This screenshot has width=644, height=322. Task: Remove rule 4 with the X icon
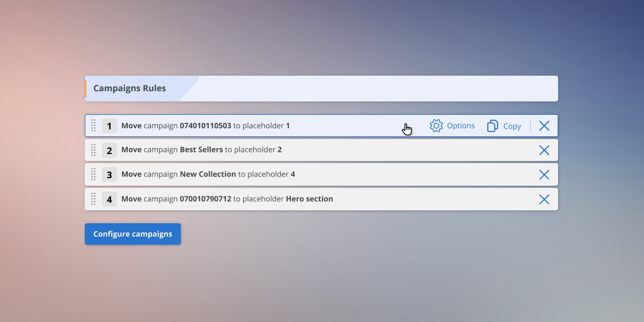point(544,199)
